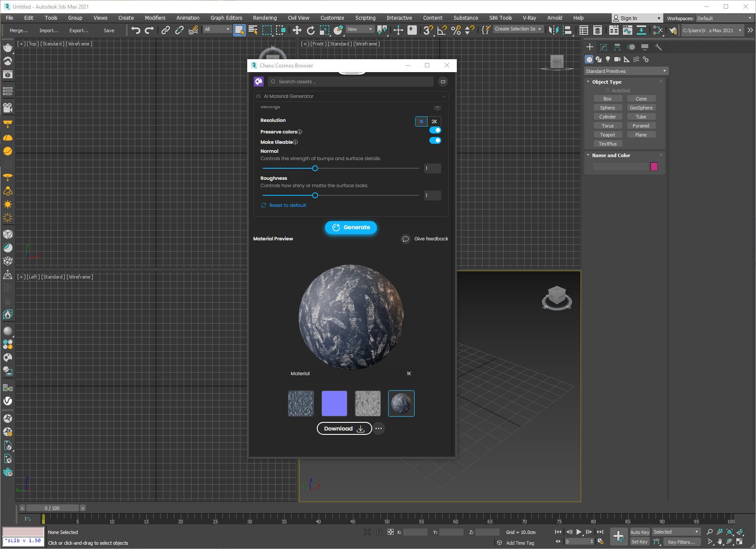Open the View reference coordinate dropdown

(x=360, y=29)
